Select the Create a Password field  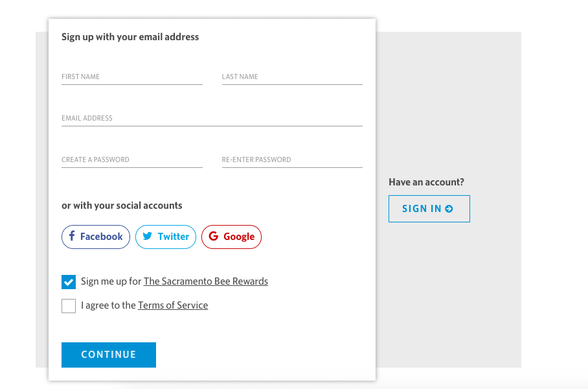click(131, 160)
